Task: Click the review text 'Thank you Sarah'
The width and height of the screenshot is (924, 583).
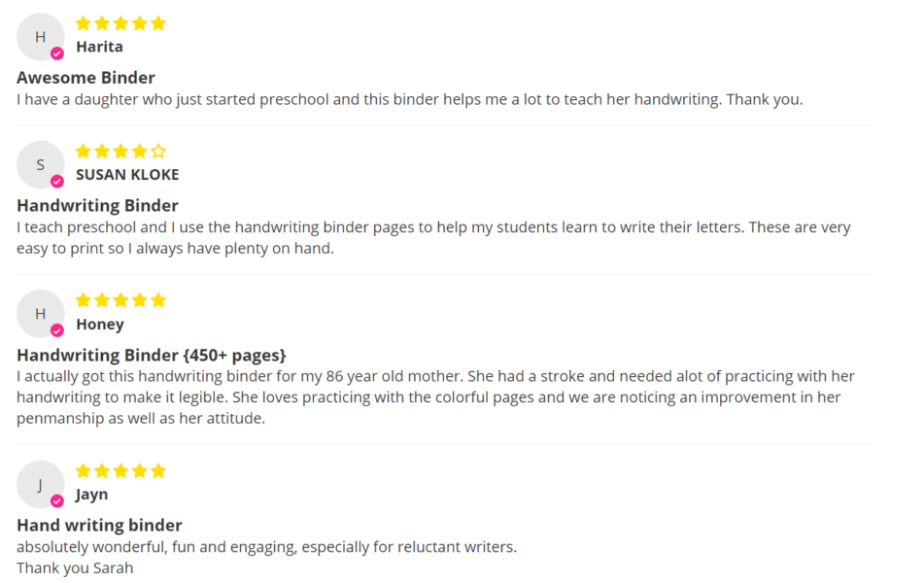Action: (x=75, y=568)
